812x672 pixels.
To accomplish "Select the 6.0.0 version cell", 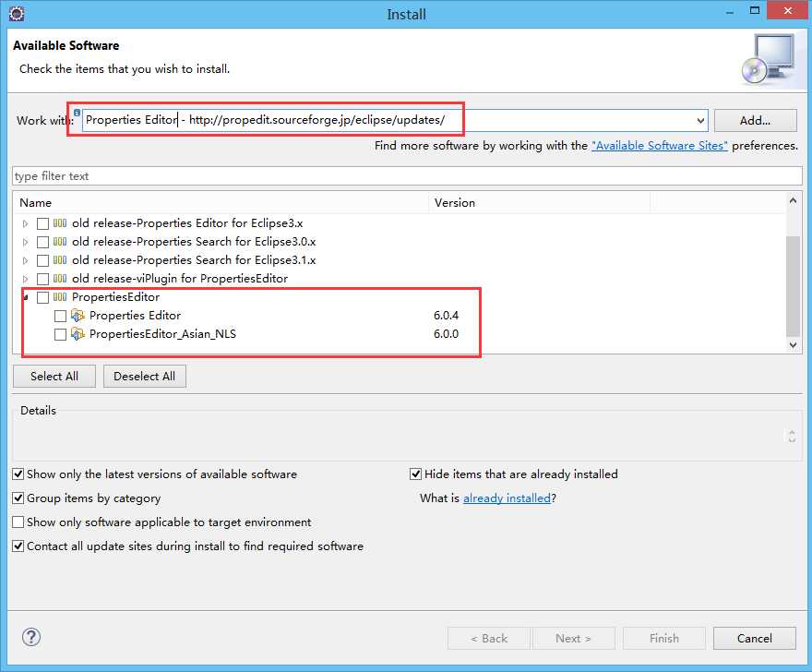I will click(446, 334).
